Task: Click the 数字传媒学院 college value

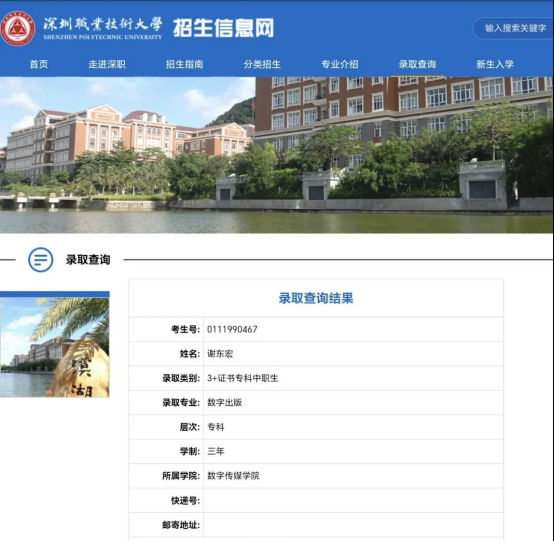Action: click(233, 476)
